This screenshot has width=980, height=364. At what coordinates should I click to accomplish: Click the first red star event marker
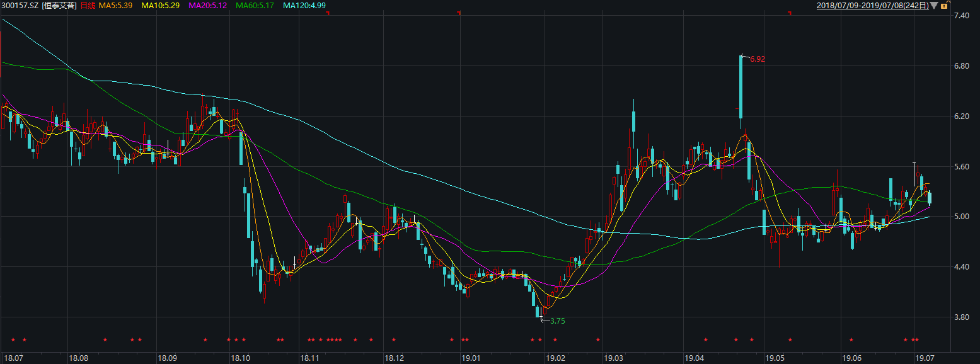click(x=13, y=340)
